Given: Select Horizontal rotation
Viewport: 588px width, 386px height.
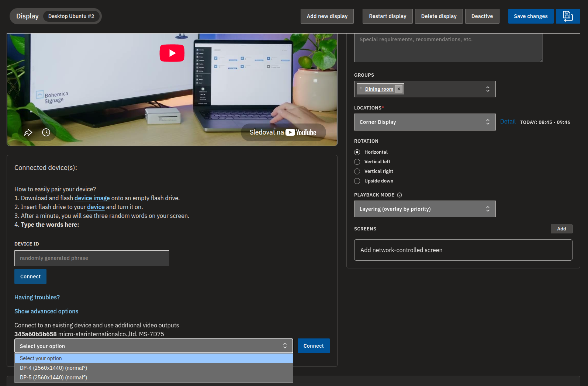Looking at the screenshot, I should click(357, 152).
